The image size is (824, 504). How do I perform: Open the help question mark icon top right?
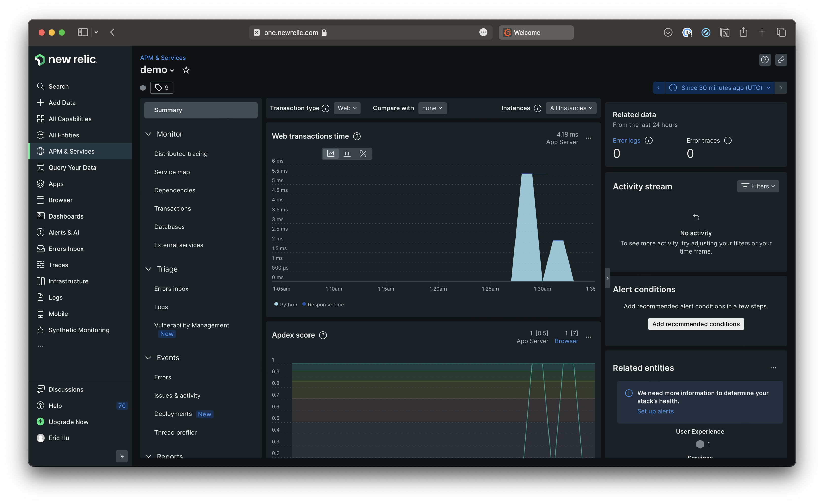(764, 60)
